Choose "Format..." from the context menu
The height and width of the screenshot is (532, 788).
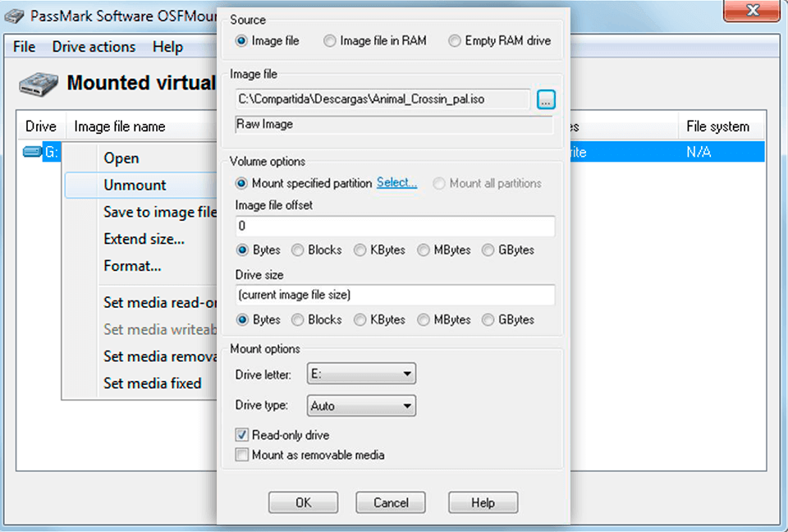coord(132,265)
